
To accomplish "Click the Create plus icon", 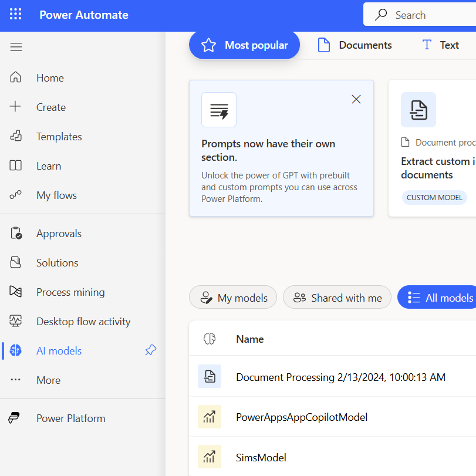I will click(x=15, y=107).
